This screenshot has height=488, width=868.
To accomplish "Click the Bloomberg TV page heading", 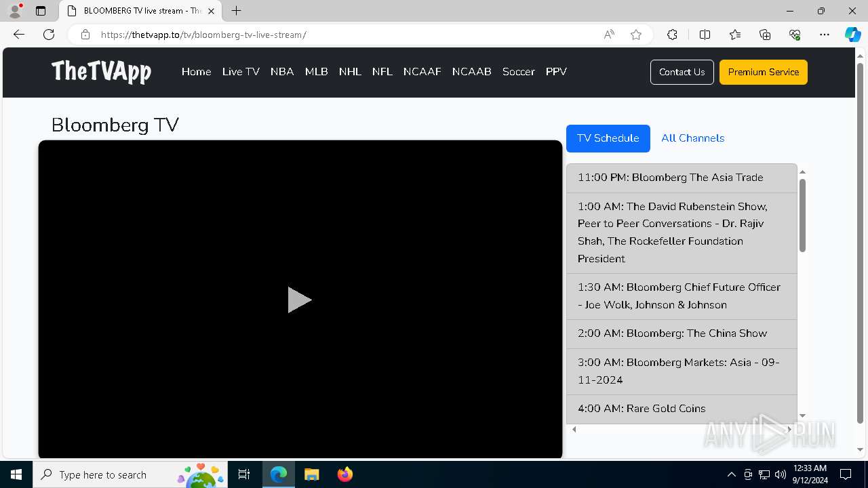I will click(115, 125).
